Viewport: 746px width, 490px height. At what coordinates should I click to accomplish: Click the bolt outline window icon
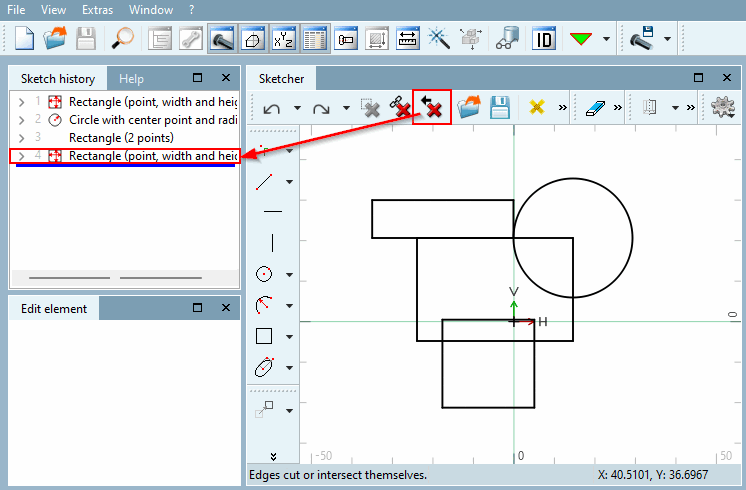pyautogui.click(x=346, y=39)
